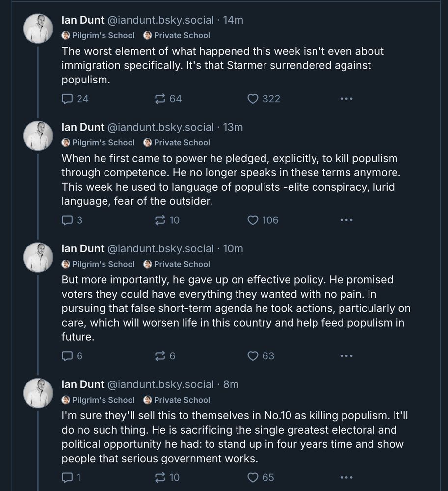The image size is (448, 491).
Task: Repost the post with 6 reposts
Action: [x=160, y=356]
